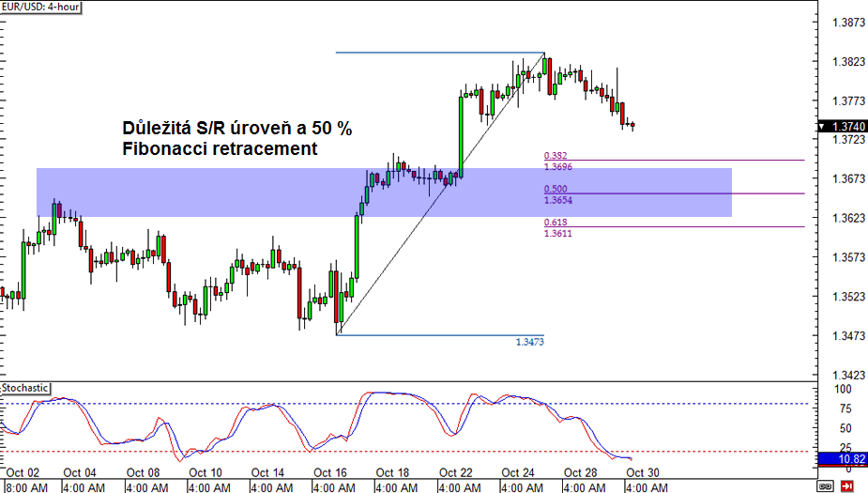
Task: Click the 1.3873 price axis label
Action: pos(848,23)
